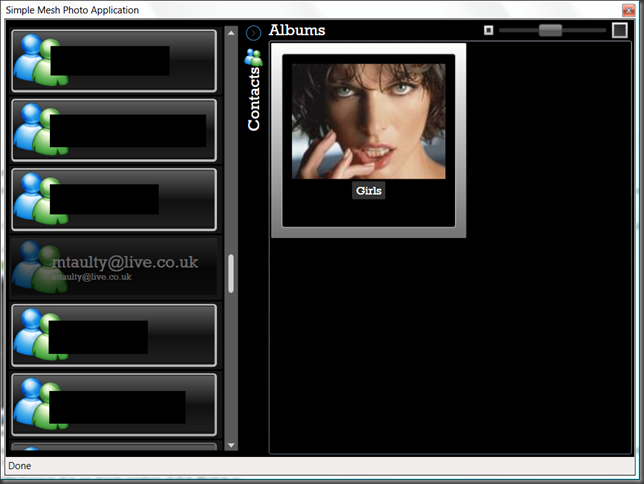Screen dimensions: 644x484
Task: Click the large thumbnail size icon
Action: pos(620,30)
